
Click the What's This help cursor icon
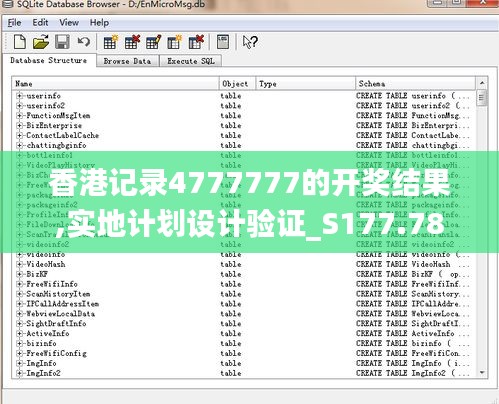[x=250, y=42]
